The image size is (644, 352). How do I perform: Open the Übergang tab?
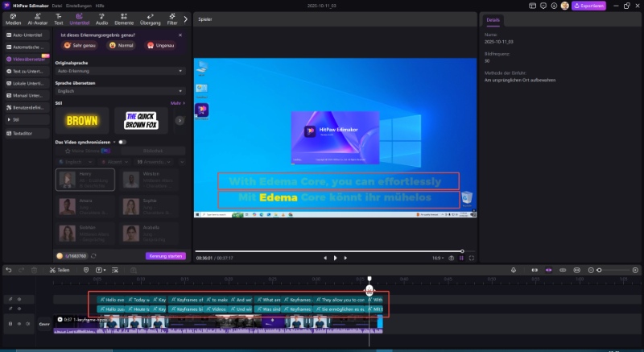pos(151,19)
